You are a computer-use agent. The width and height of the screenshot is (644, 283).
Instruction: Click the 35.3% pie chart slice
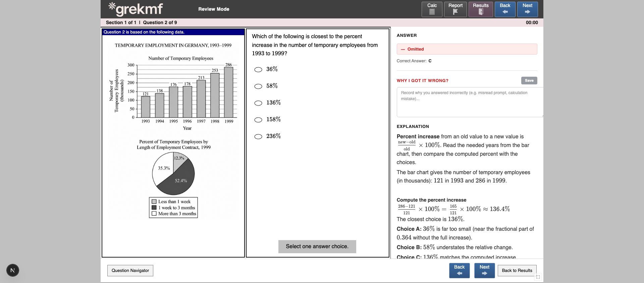163,169
